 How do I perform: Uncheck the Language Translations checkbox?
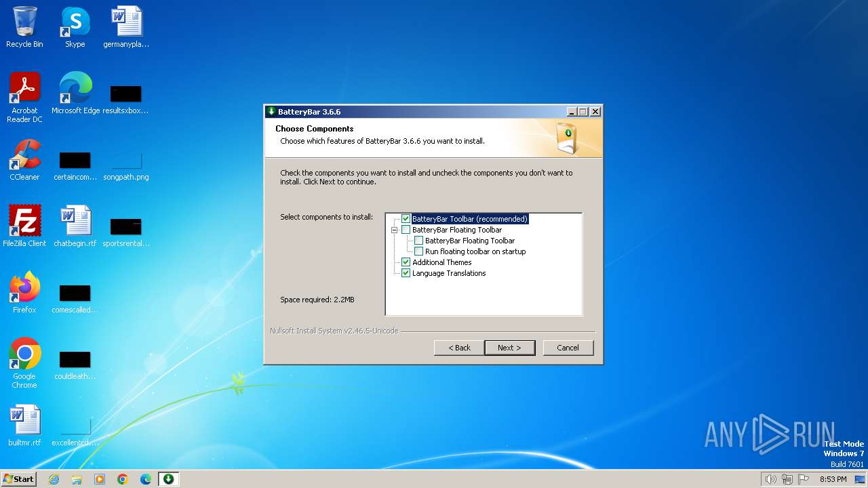(x=406, y=273)
